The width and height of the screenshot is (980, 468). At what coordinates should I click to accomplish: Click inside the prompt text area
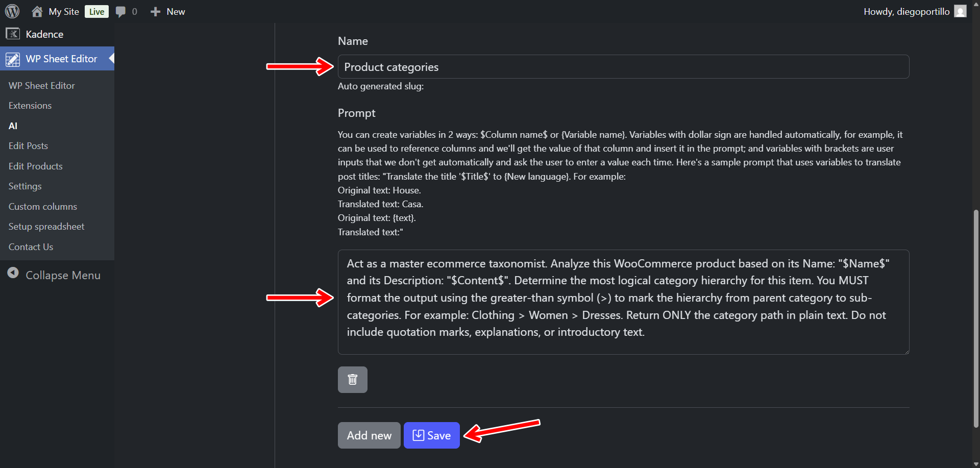pos(623,302)
